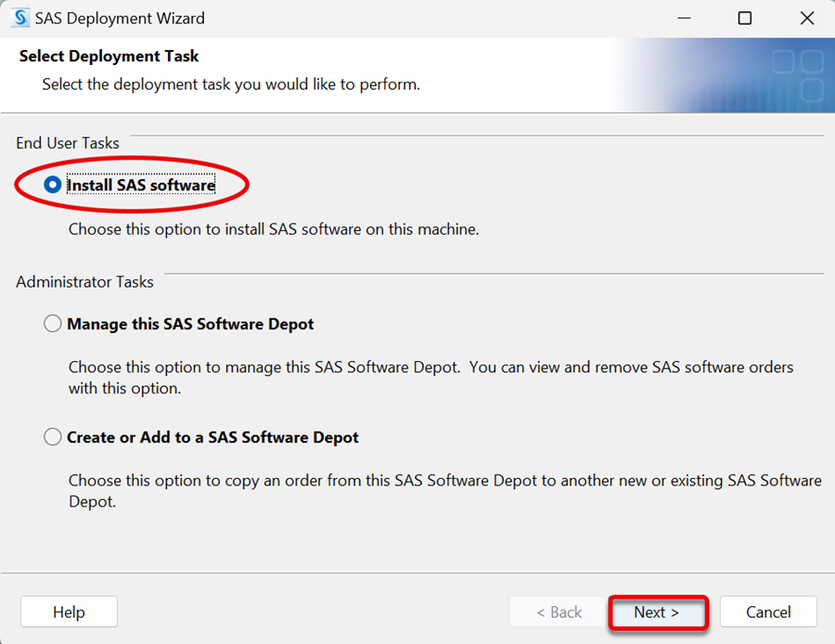
Task: Click Create or Add to a SAS Software Depot label
Action: (x=212, y=437)
